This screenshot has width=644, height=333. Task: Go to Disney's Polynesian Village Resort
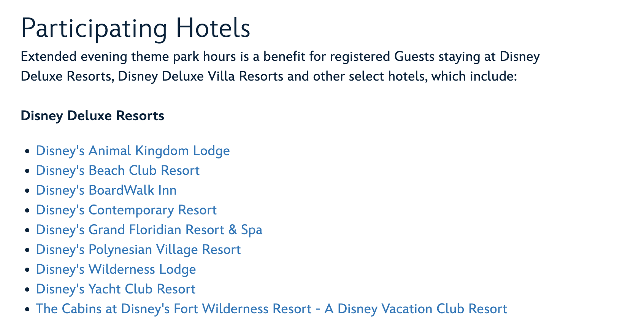[x=138, y=250]
